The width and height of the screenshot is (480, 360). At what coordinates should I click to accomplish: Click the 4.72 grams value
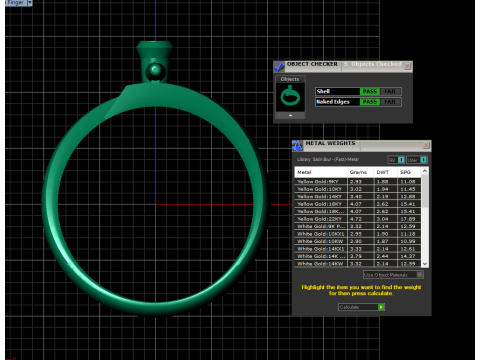click(356, 219)
